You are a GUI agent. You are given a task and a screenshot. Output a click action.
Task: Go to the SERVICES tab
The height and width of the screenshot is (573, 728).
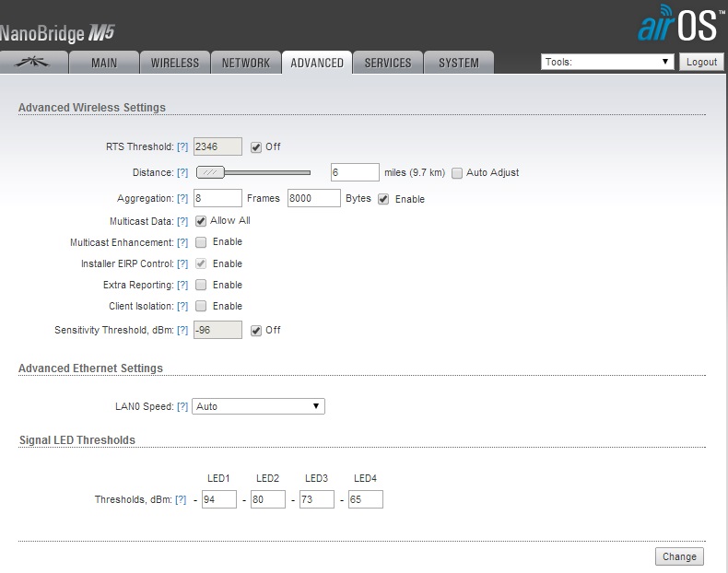coord(388,63)
